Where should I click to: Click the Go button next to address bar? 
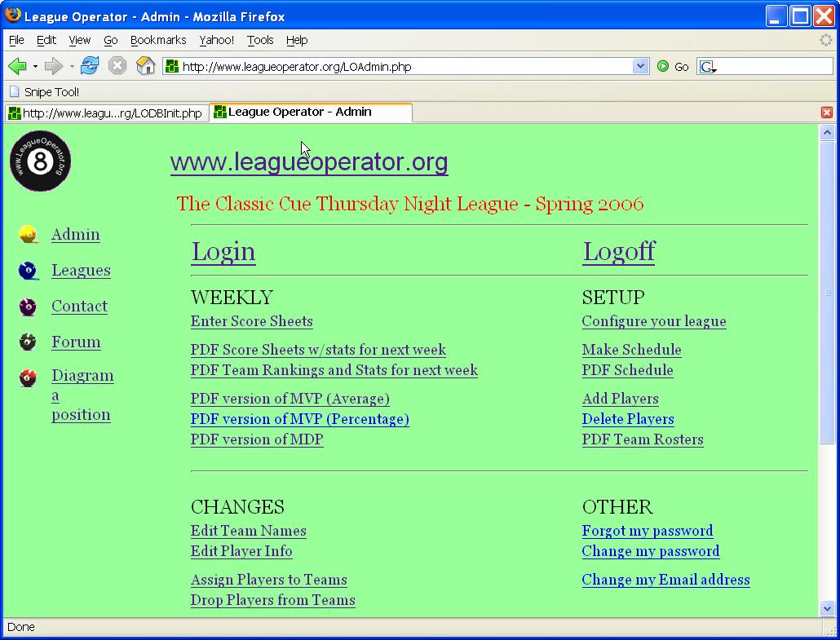click(674, 67)
